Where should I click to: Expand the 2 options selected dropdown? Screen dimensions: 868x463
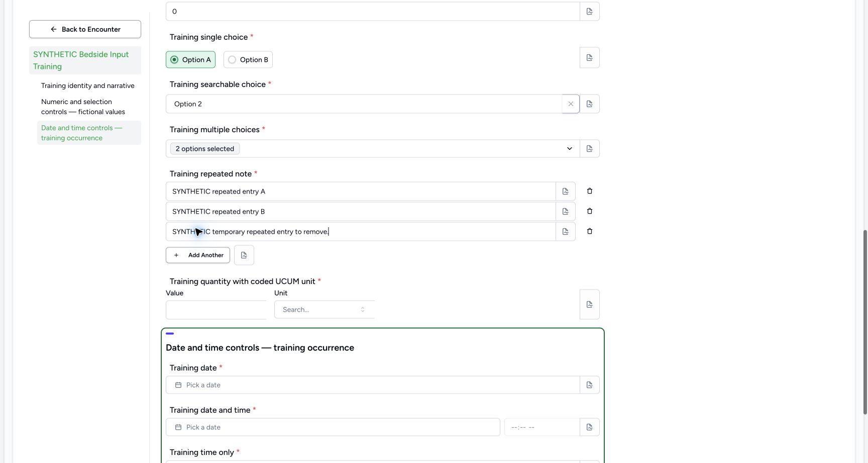pyautogui.click(x=373, y=149)
